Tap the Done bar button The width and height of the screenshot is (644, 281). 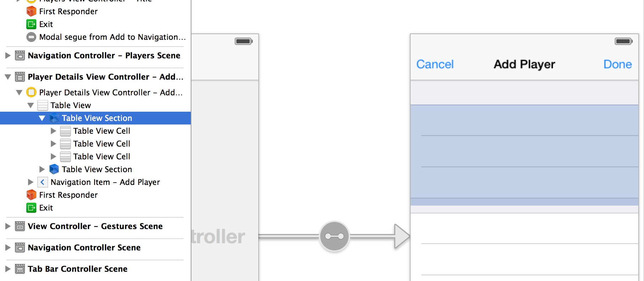[x=618, y=64]
